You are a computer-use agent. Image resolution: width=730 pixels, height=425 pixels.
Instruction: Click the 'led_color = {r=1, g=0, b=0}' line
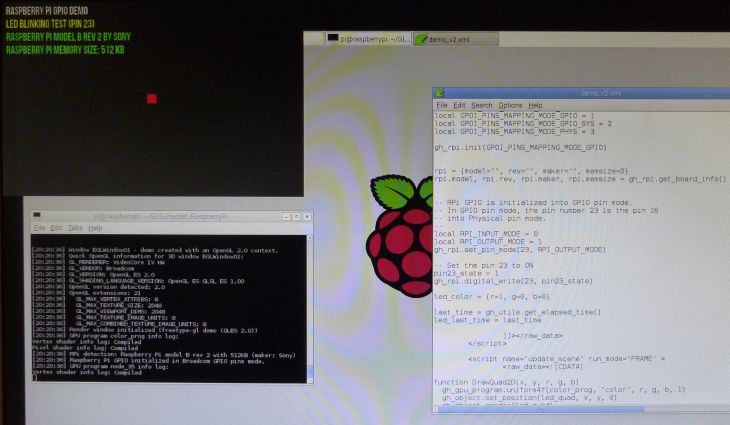pyautogui.click(x=492, y=297)
